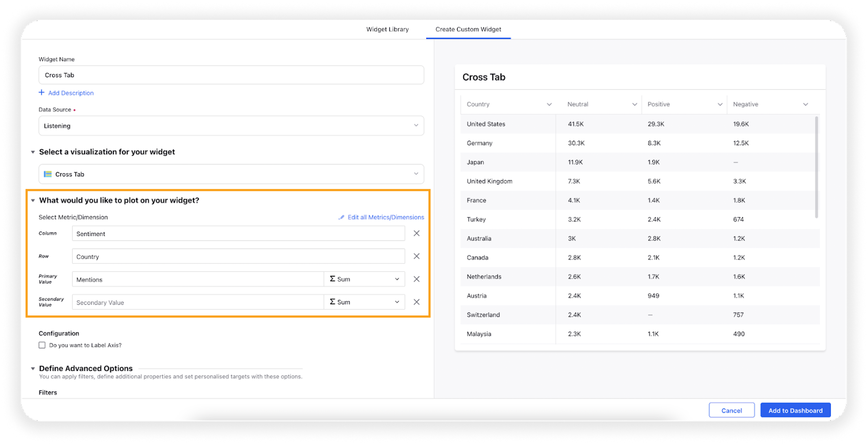Click the 30.3K Neutral value for Germany
This screenshot has height=445, width=868.
pos(576,143)
